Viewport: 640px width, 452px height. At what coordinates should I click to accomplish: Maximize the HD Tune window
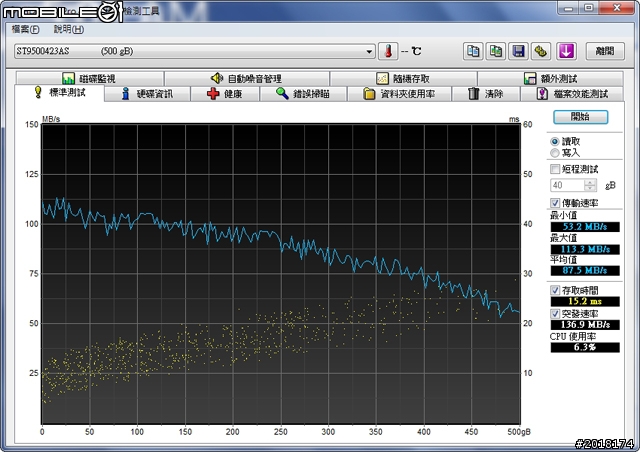(x=589, y=7)
